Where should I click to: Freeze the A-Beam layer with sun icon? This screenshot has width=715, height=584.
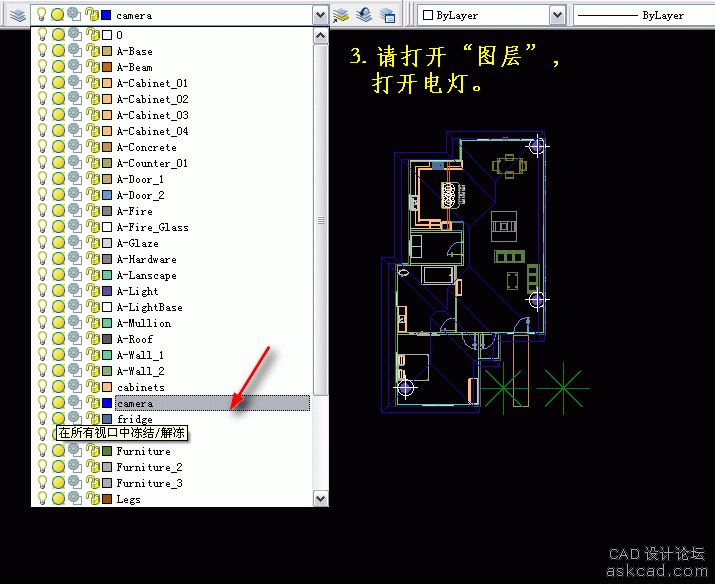pos(58,67)
